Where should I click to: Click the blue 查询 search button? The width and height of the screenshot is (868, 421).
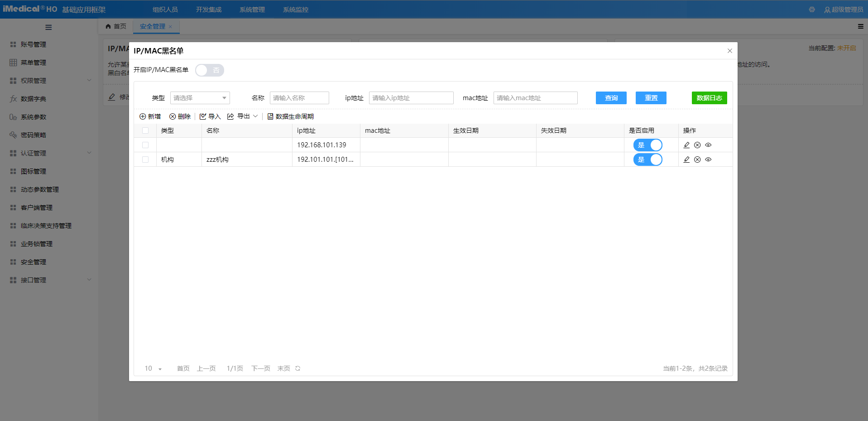[611, 98]
